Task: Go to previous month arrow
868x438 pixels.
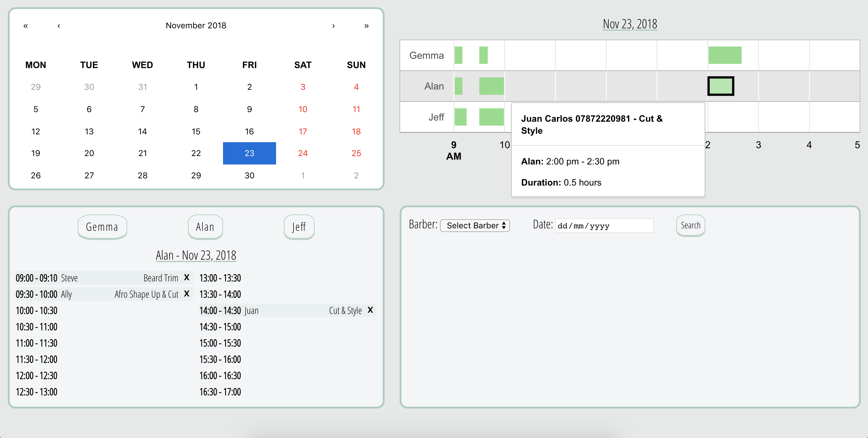Action: tap(59, 26)
